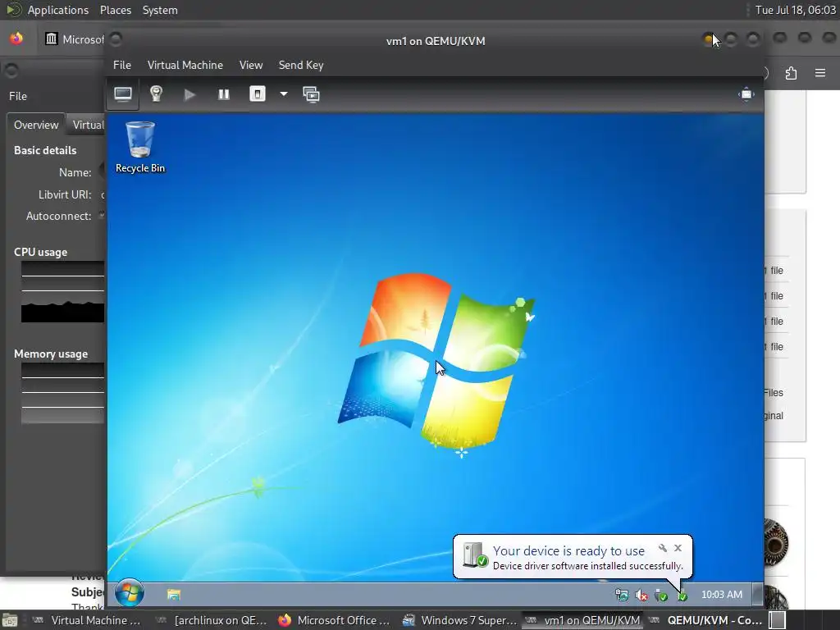Open notification balloon options wrench icon
Screen dimensions: 840x630
coord(663,548)
